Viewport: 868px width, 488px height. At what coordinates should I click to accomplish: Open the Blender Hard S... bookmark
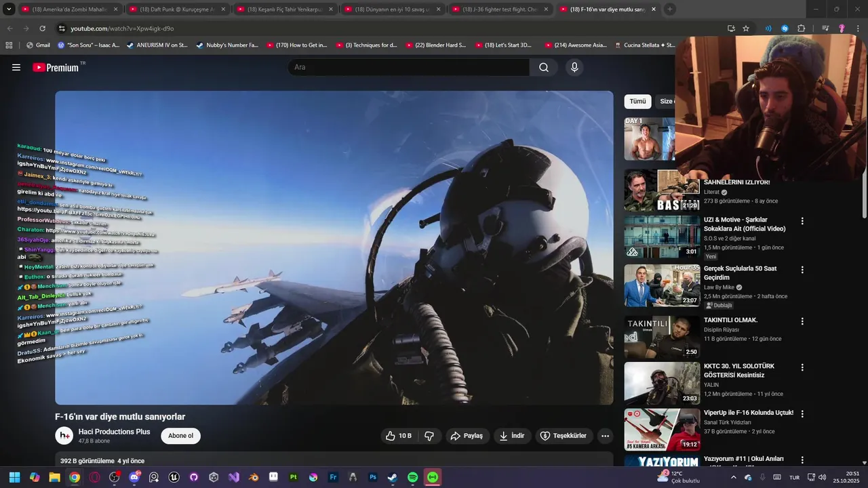(x=435, y=45)
